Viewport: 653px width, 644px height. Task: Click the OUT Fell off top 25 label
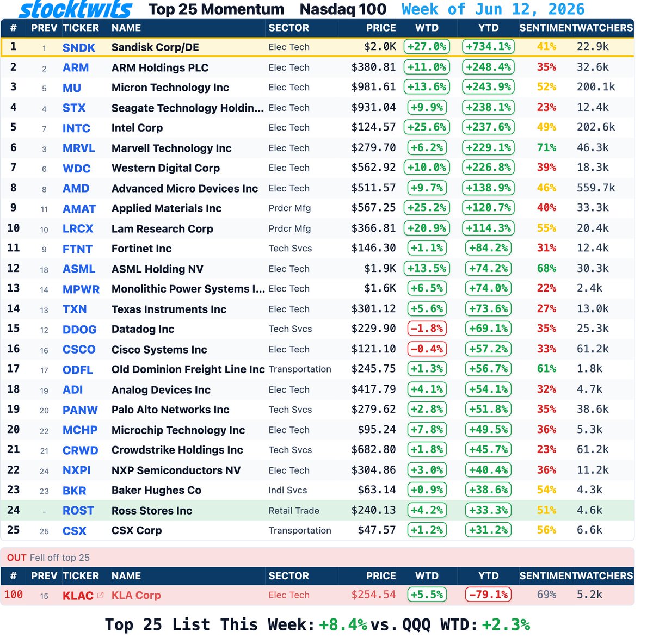[48, 558]
